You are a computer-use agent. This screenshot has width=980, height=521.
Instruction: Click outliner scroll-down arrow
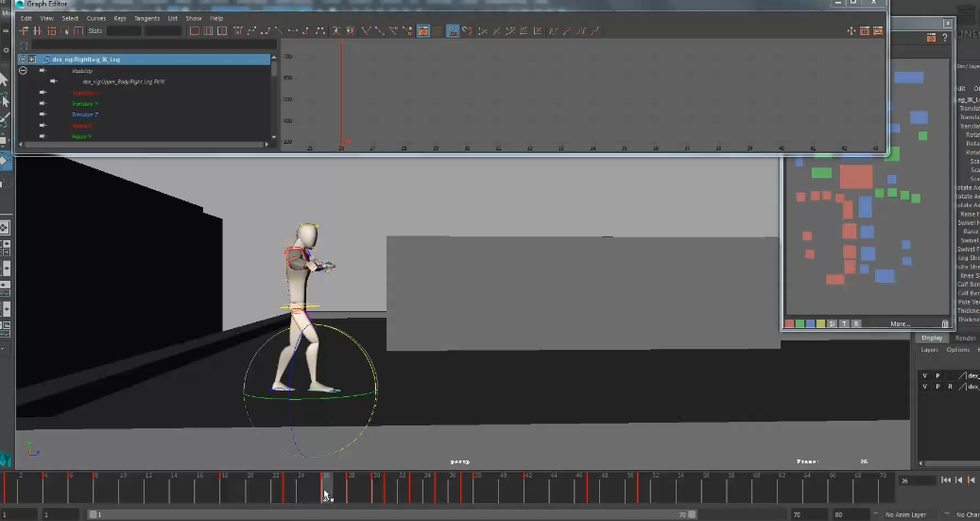(274, 137)
